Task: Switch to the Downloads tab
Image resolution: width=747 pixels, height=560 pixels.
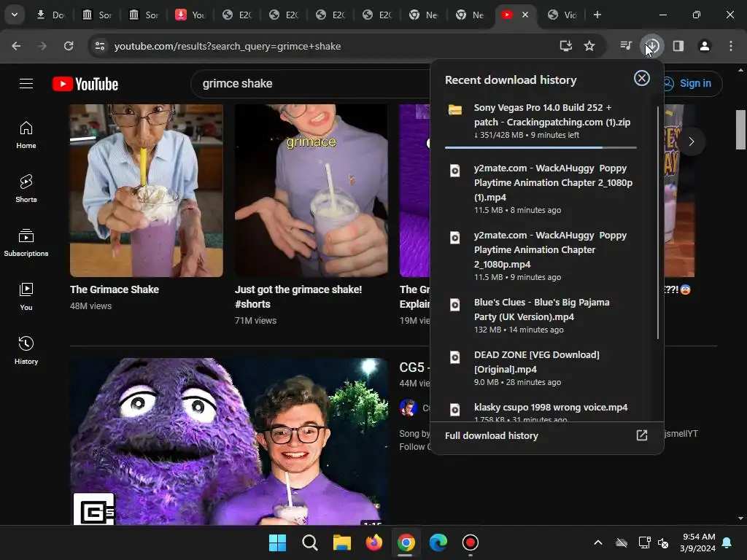Action: pos(51,15)
